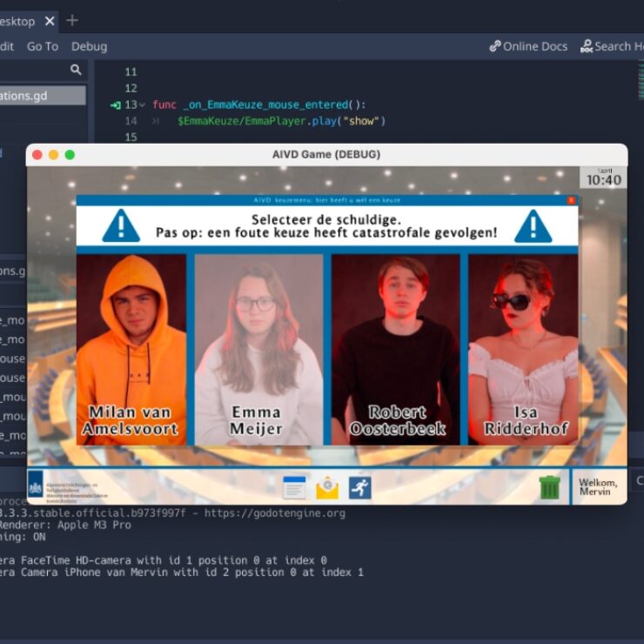Open the Go To menu

43,46
